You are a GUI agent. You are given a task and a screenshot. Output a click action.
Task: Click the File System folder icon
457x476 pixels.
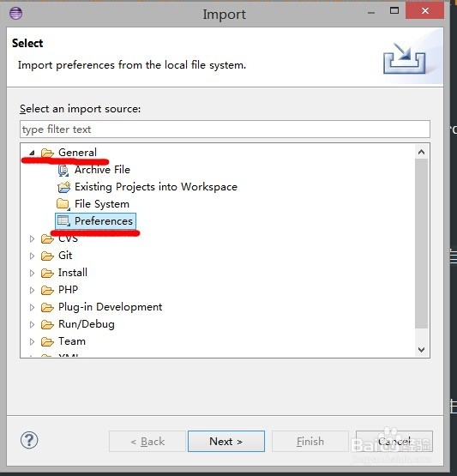[63, 204]
